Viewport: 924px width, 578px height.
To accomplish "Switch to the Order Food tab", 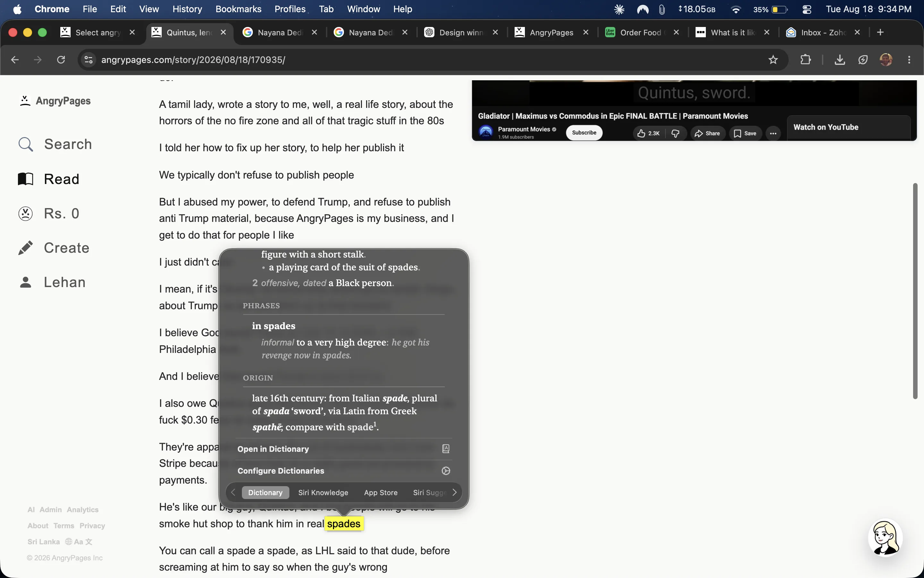I will (643, 32).
